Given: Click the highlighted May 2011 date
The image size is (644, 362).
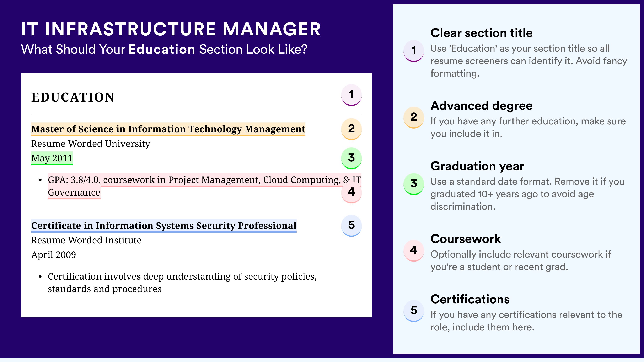Looking at the screenshot, I should (52, 158).
